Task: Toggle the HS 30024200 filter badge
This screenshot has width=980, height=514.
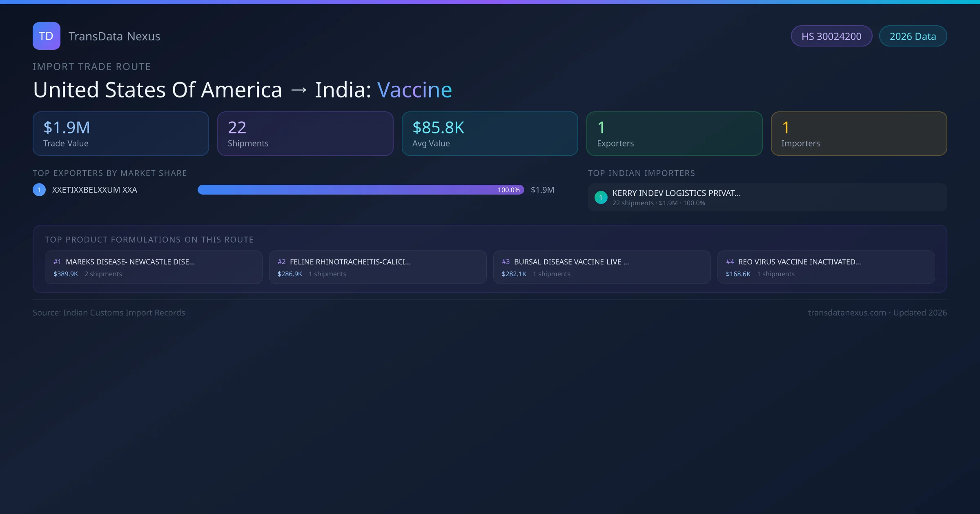Action: 831,36
